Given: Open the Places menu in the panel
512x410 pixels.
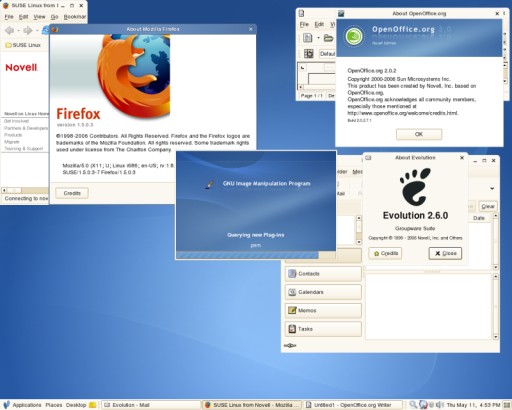Looking at the screenshot, I should pos(54,405).
